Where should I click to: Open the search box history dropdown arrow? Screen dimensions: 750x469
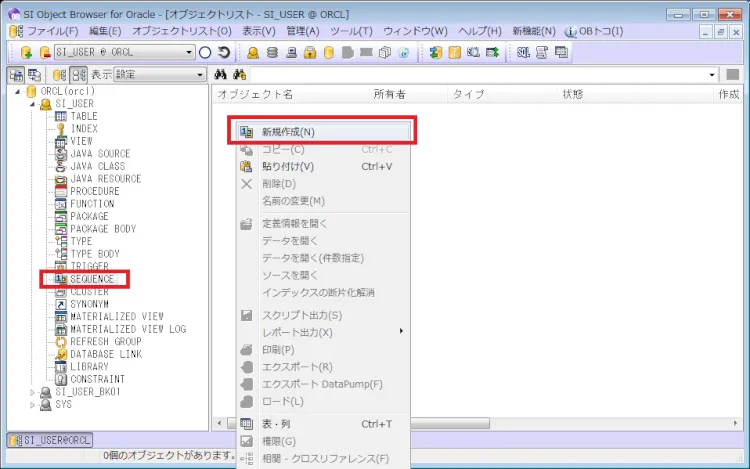(x=712, y=75)
